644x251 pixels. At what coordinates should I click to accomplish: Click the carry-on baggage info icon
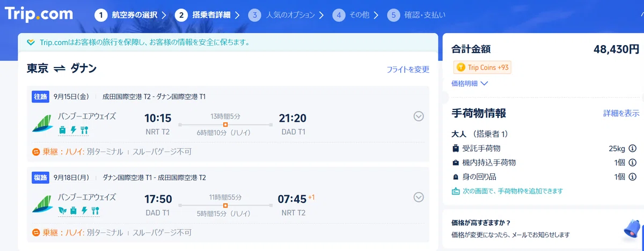(632, 163)
